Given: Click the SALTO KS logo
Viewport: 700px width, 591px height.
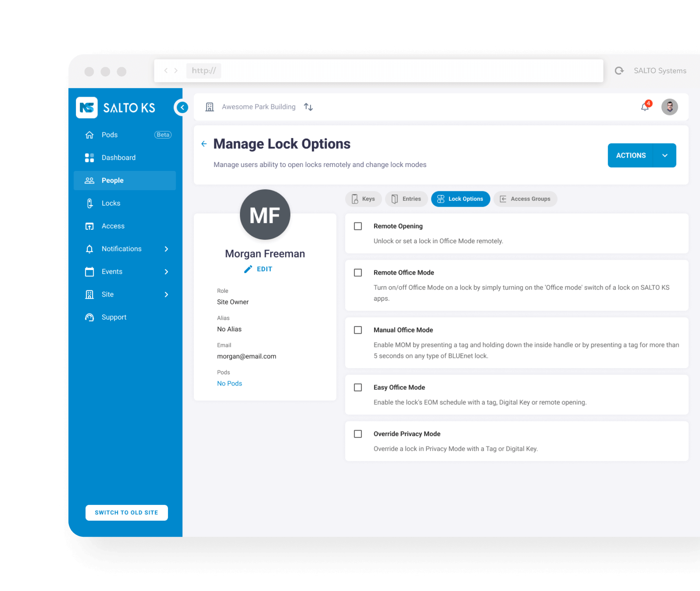Looking at the screenshot, I should point(116,108).
